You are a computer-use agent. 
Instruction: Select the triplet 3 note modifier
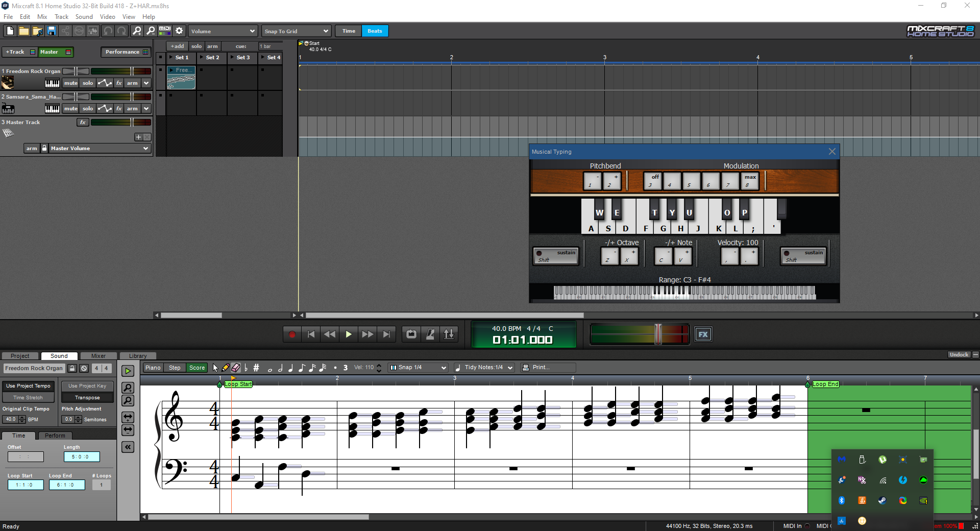pos(346,368)
